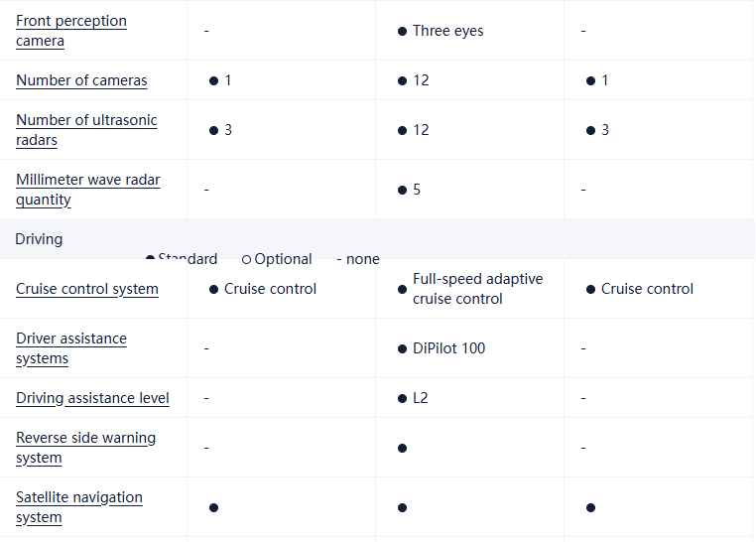Click the Optional hollow circle legend icon

tap(246, 259)
